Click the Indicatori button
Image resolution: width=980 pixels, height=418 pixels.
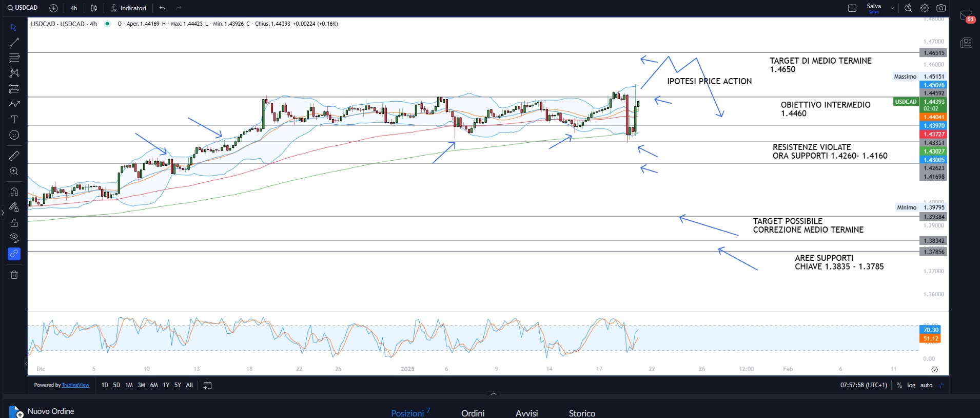click(129, 8)
